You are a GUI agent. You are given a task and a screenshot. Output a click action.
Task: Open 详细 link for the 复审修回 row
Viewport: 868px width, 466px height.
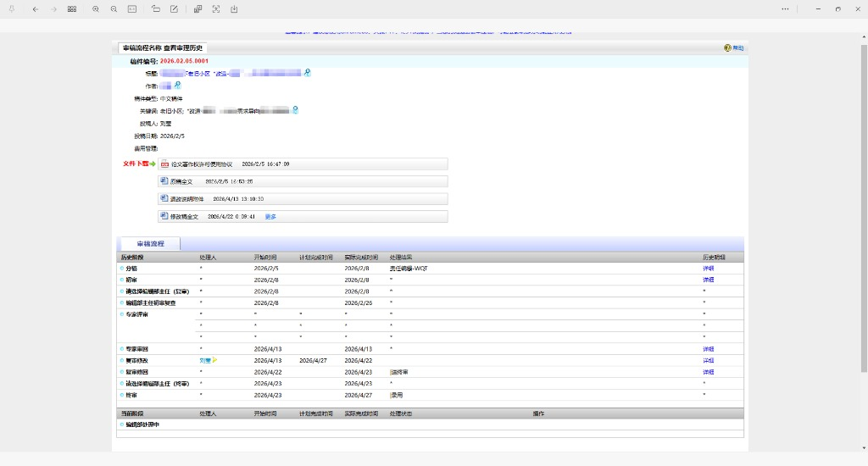coord(708,372)
